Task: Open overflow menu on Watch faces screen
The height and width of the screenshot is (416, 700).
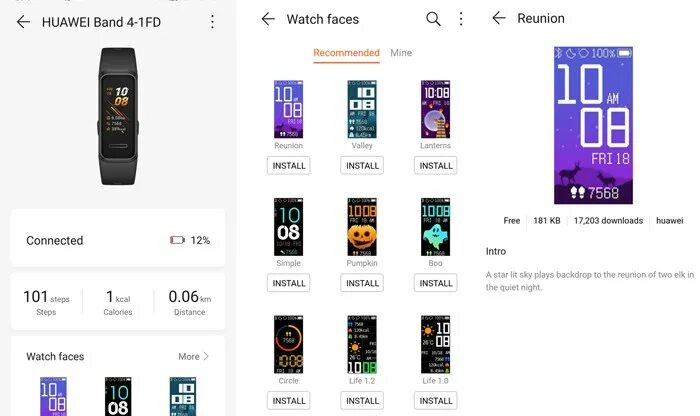Action: click(461, 19)
